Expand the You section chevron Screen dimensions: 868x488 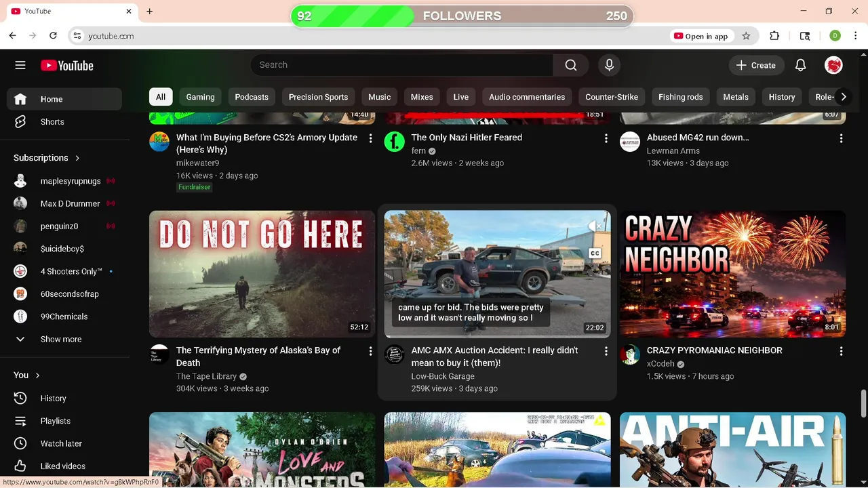pyautogui.click(x=37, y=375)
